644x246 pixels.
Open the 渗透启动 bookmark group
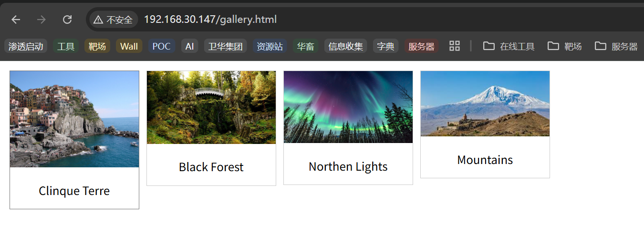(26, 46)
